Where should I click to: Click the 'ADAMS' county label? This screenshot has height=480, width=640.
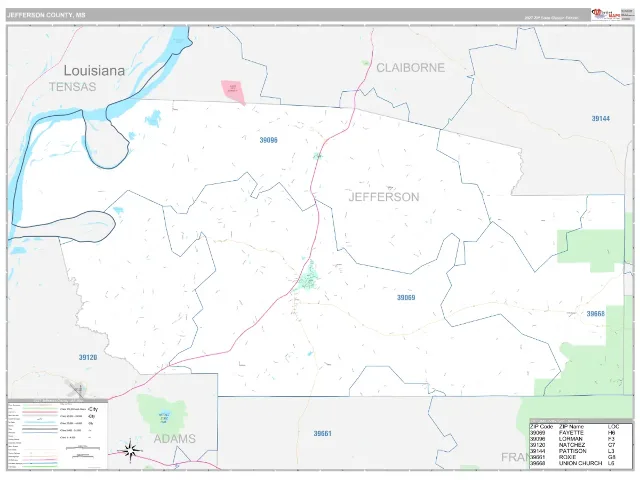[x=175, y=439]
